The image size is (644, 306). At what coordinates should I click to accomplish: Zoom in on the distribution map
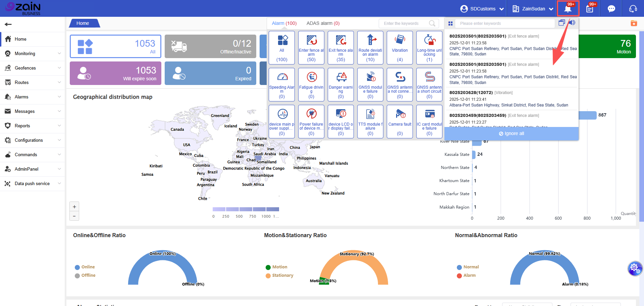point(74,207)
